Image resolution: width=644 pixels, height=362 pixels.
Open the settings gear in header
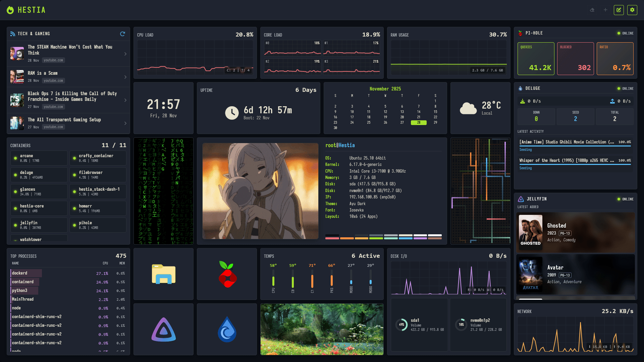tap(632, 10)
